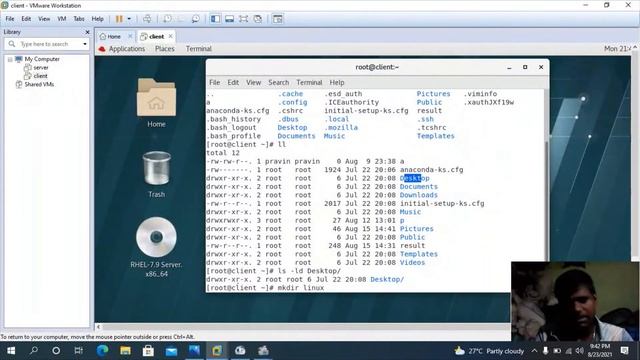Open the terminal Search menu
640x360 pixels.
278,82
